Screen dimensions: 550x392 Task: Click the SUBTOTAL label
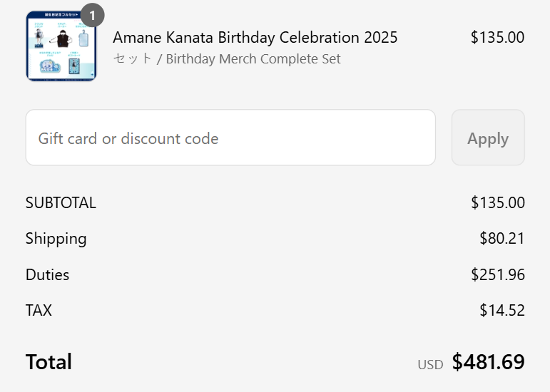pyautogui.click(x=61, y=202)
